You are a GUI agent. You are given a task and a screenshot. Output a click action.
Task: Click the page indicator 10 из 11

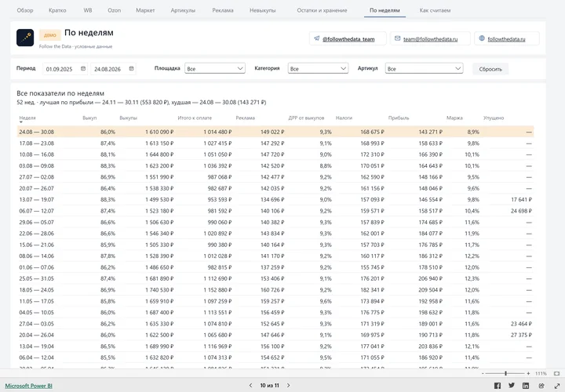tap(269, 386)
